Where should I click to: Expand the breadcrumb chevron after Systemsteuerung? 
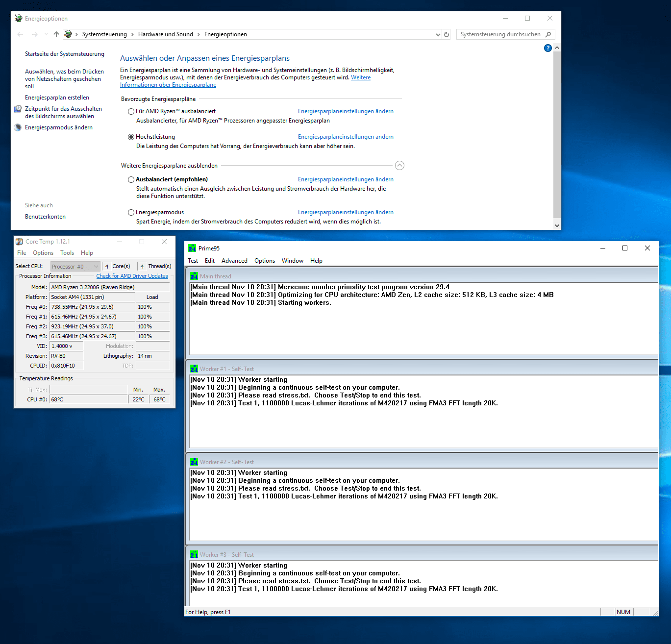tap(132, 34)
